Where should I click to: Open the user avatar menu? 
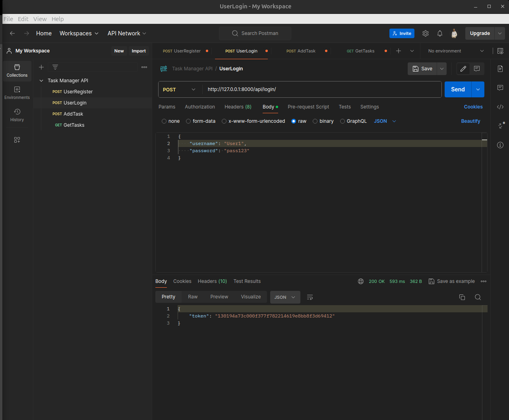coord(454,33)
